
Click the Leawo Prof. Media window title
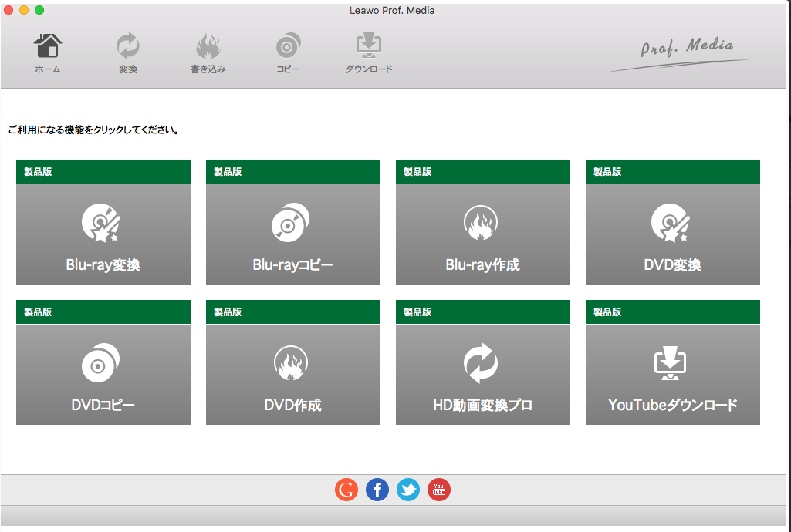tap(392, 11)
